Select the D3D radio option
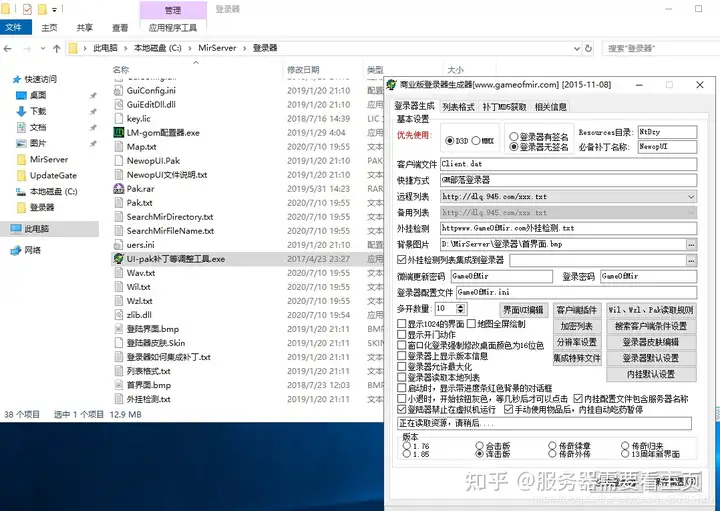Image resolution: width=720 pixels, height=511 pixels. pos(450,140)
